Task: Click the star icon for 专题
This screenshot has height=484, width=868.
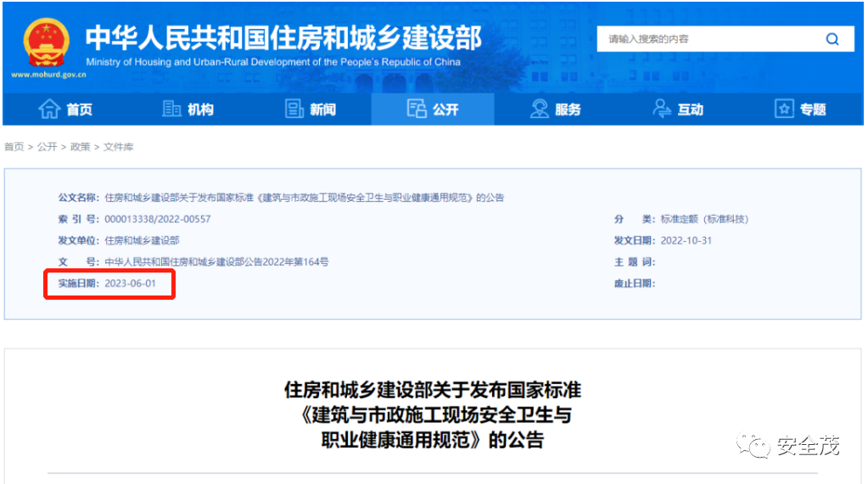Action: (784, 109)
